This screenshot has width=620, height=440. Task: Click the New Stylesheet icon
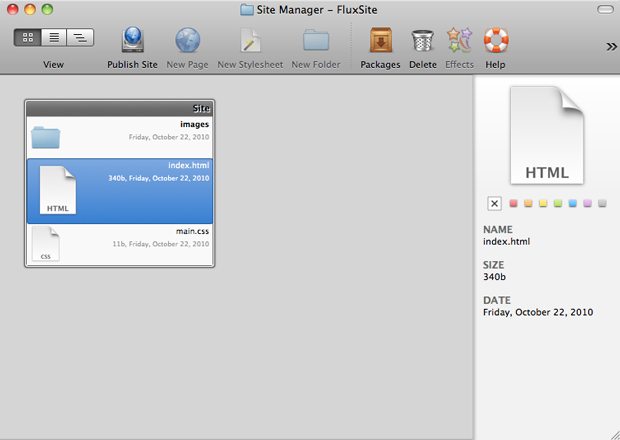coord(250,40)
